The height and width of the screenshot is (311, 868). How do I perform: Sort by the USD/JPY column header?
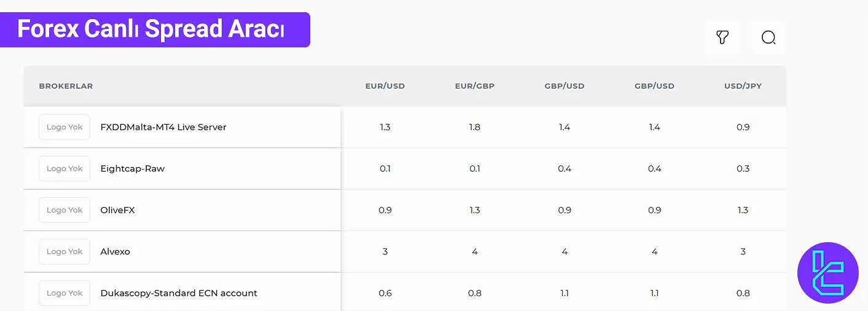[743, 86]
